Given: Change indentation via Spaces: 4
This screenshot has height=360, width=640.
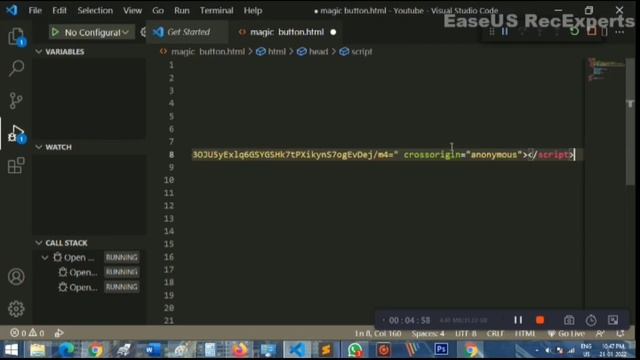Looking at the screenshot, I should 428,333.
